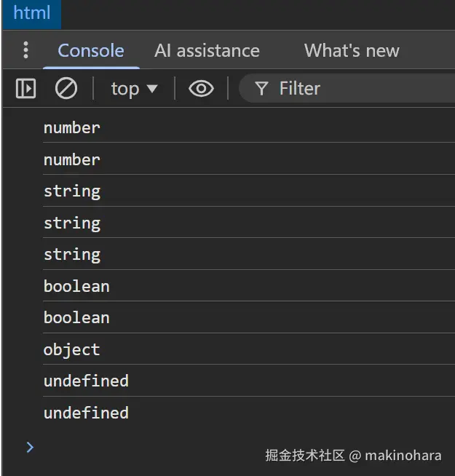This screenshot has height=476, width=455.
Task: Open the AI assistance tab
Action: tap(207, 50)
